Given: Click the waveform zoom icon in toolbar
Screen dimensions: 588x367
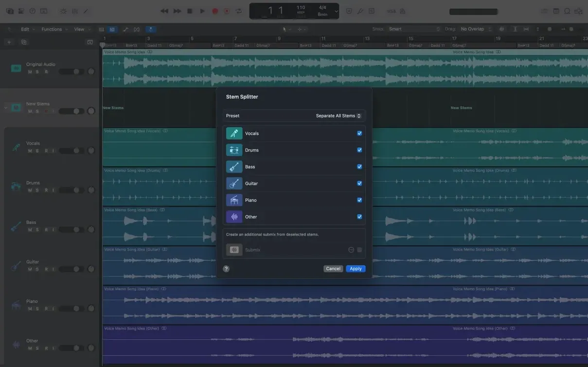Looking at the screenshot, I should (x=501, y=29).
